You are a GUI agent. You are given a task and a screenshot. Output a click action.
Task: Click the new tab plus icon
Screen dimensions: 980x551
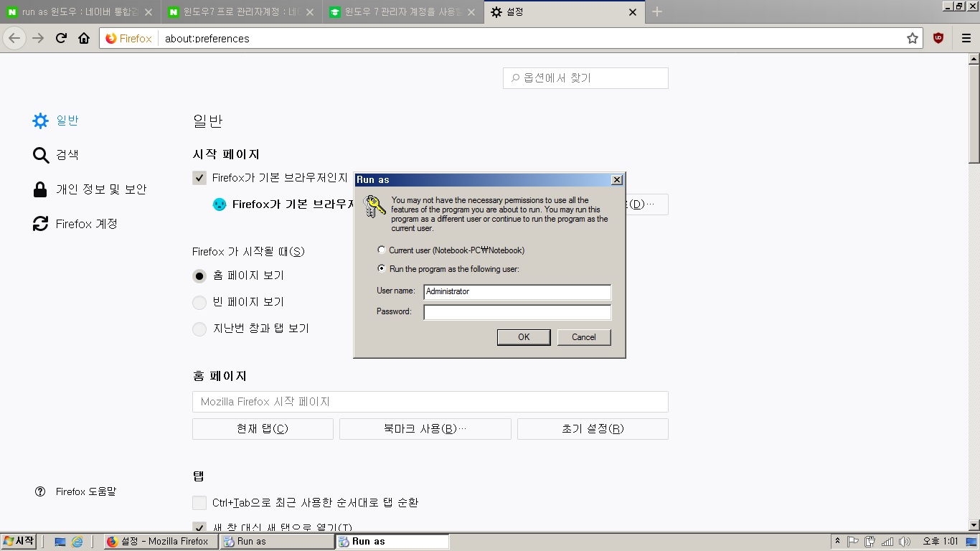click(x=657, y=12)
